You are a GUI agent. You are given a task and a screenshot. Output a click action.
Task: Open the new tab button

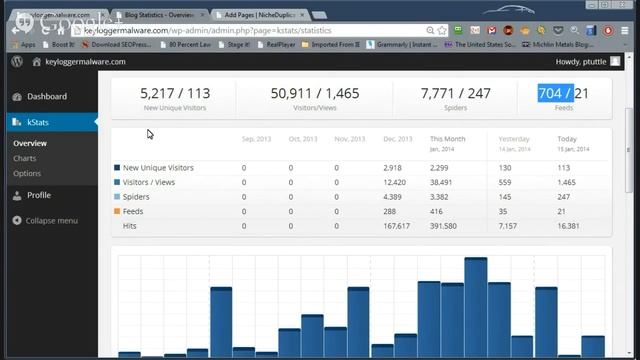[x=319, y=15]
